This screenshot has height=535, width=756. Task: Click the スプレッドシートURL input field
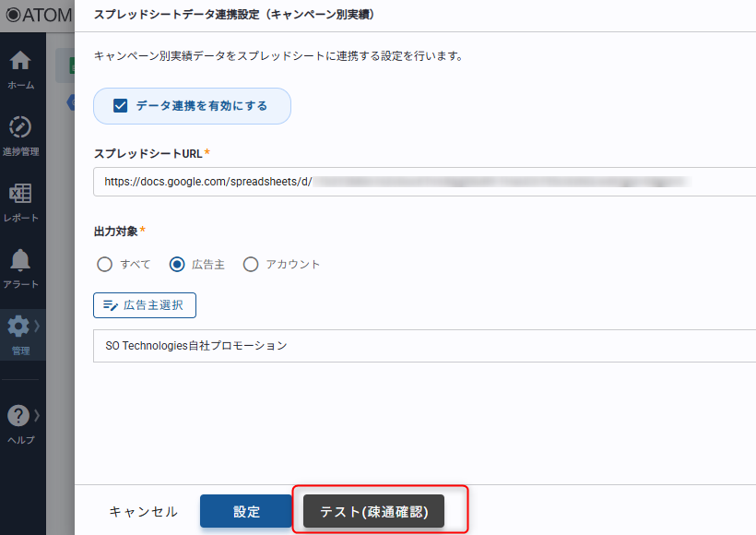pos(424,183)
